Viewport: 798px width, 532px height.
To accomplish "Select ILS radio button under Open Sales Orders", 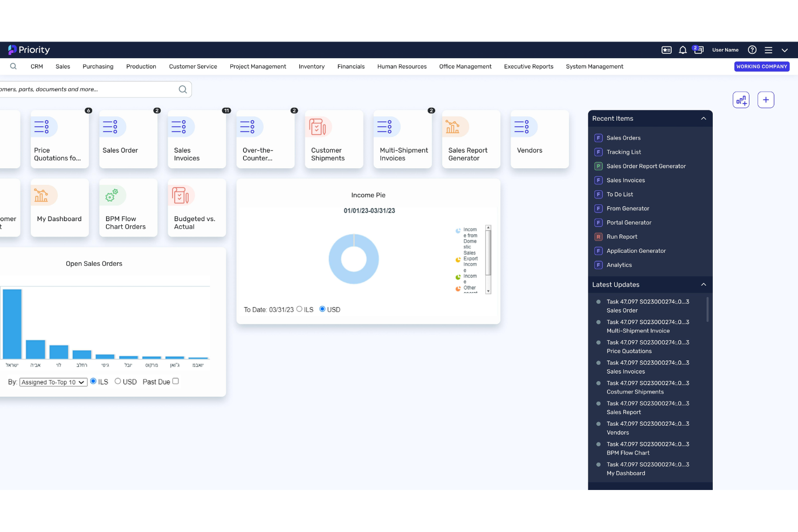I will tap(93, 381).
